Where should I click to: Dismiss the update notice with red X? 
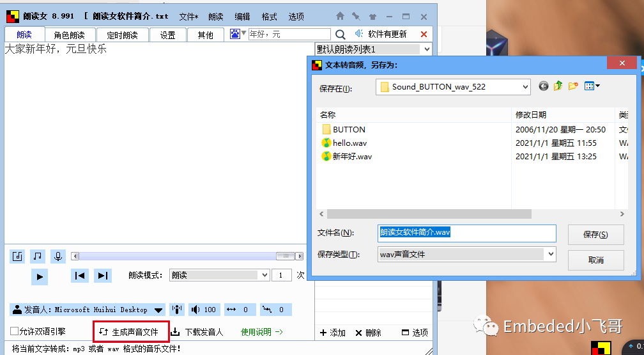coord(424,34)
